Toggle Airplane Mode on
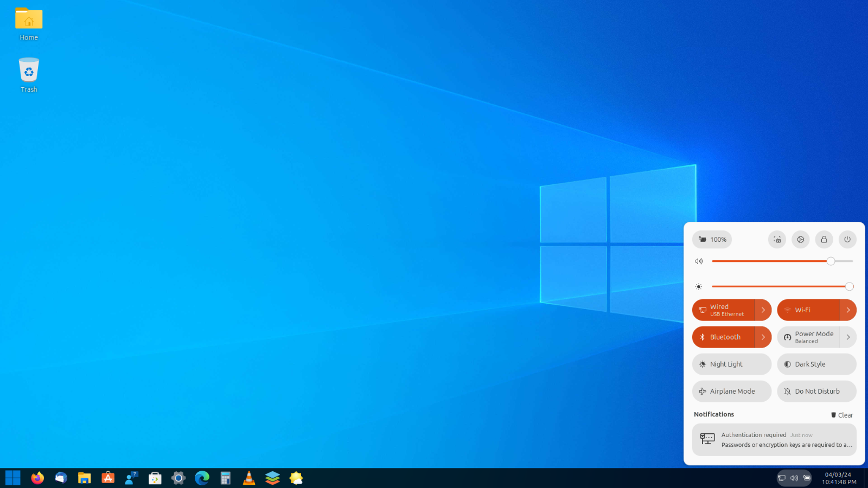This screenshot has height=488, width=868. [731, 391]
